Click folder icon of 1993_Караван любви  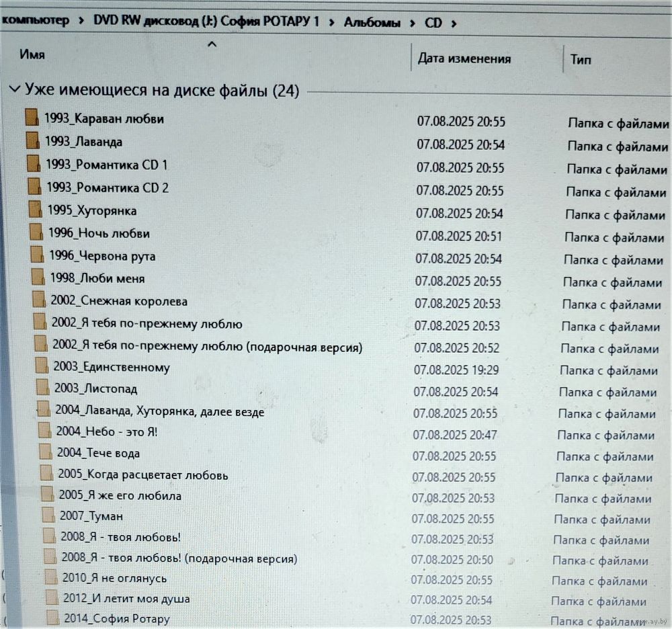pyautogui.click(x=32, y=117)
